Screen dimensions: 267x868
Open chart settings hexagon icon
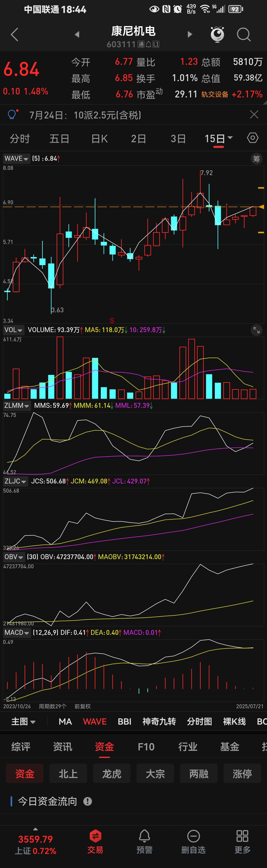tap(252, 138)
